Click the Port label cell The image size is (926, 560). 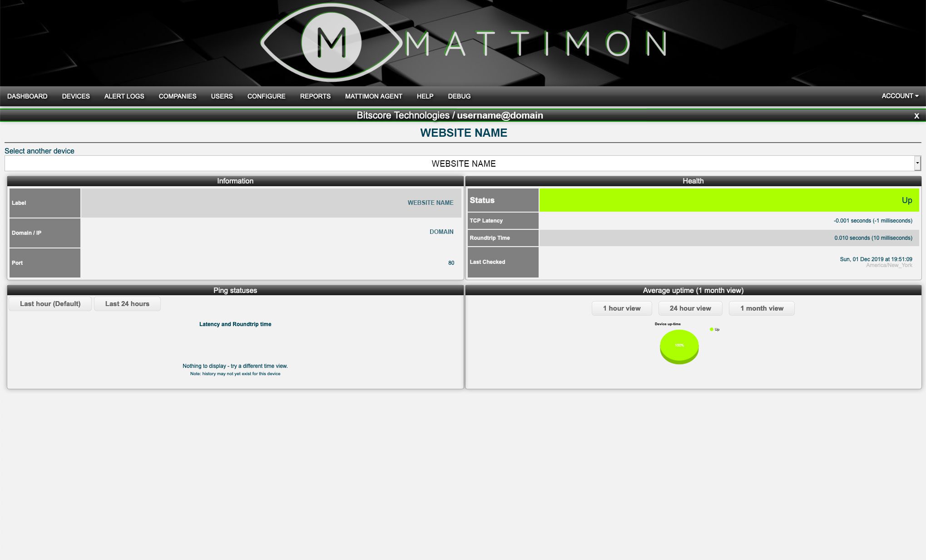coord(45,263)
